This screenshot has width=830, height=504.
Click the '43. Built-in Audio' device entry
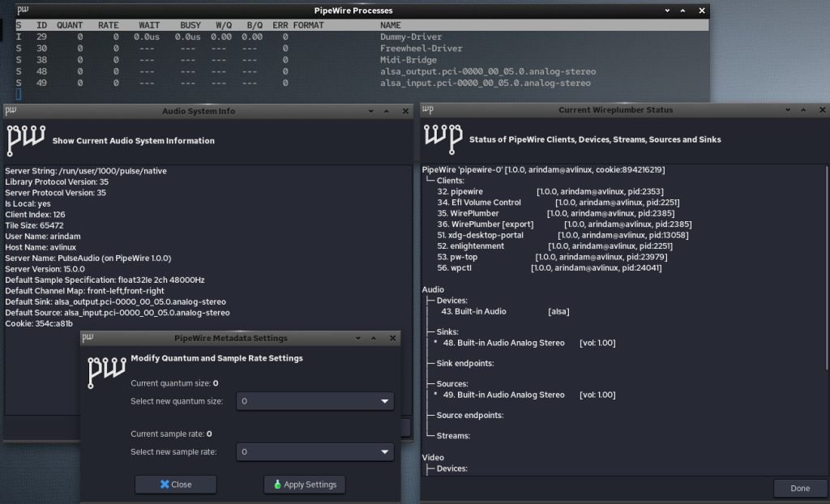505,311
